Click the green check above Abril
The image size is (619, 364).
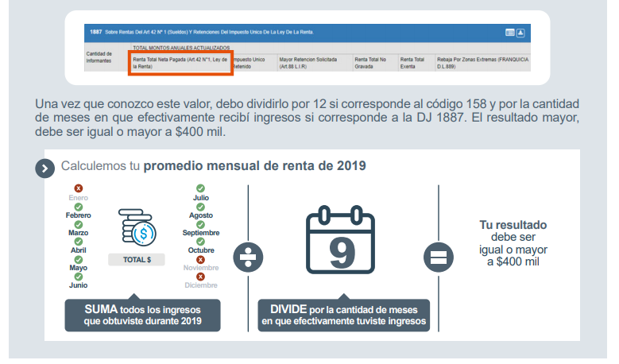tap(79, 242)
